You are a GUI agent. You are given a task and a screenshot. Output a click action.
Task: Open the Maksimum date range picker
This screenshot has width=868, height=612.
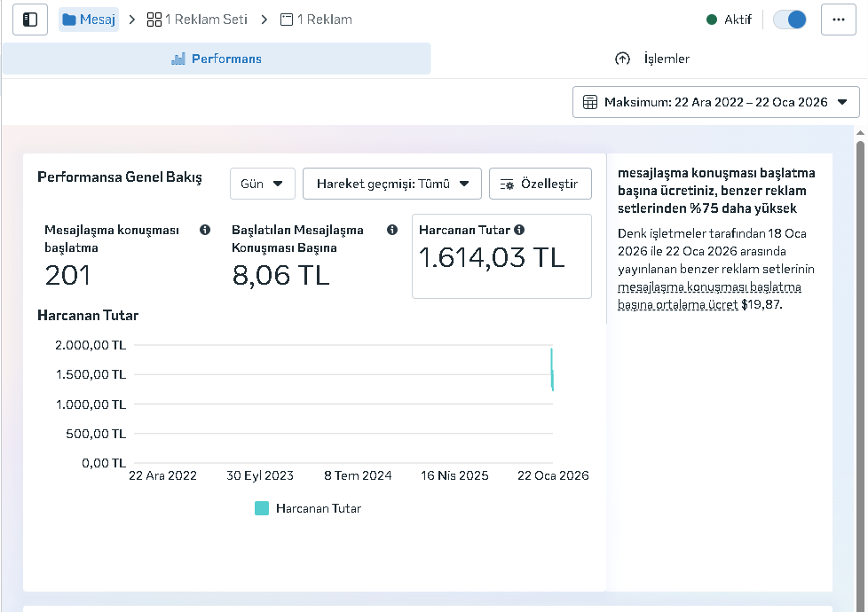tap(715, 102)
